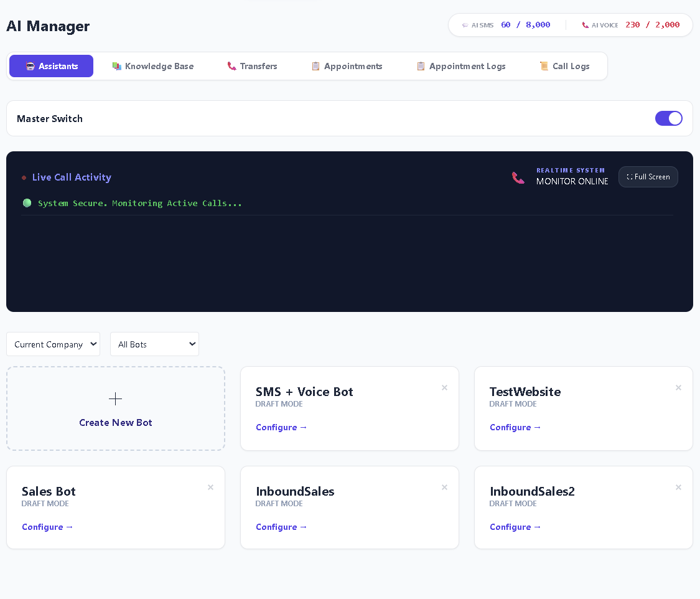Remove InboundSales2 bot using X icon
The height and width of the screenshot is (599, 700).
pyautogui.click(x=679, y=488)
